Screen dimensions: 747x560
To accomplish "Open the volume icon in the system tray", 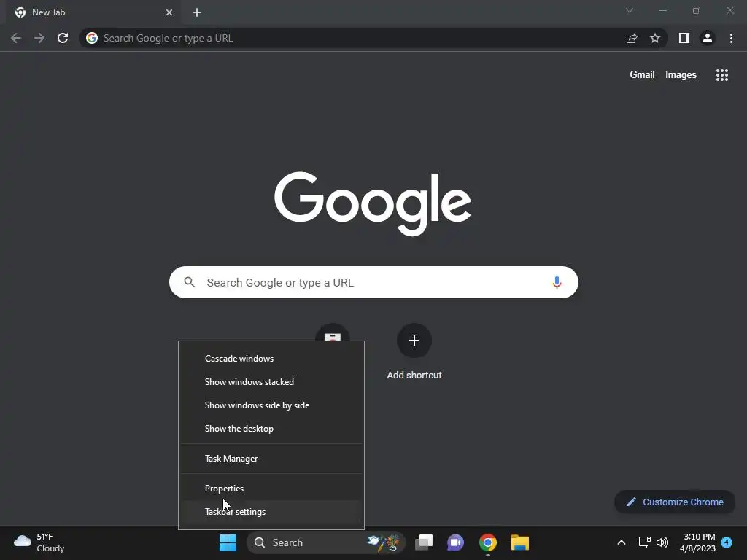I will pos(662,542).
